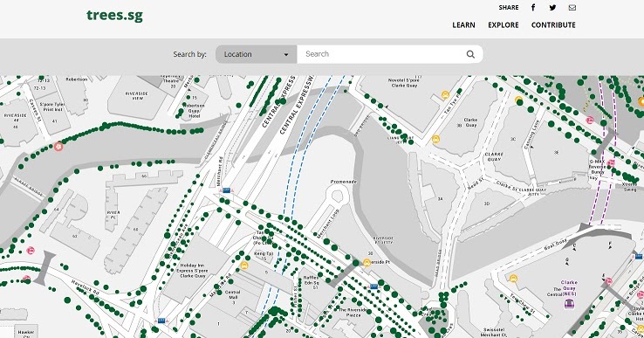This screenshot has height=338, width=644.
Task: Select the pink bus stop icon south of Alkaff Bridge
Action: (x=31, y=250)
